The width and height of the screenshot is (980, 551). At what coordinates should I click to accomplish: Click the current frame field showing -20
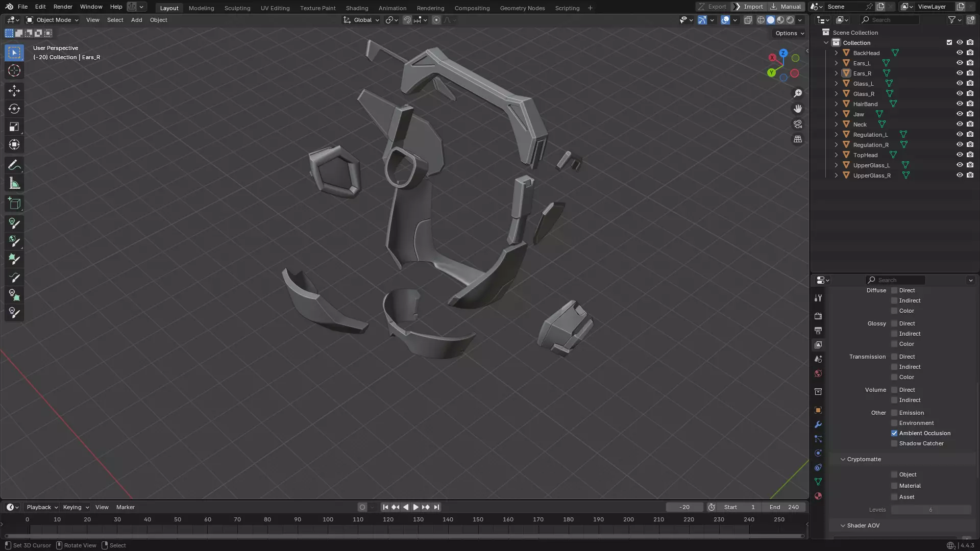click(x=684, y=507)
